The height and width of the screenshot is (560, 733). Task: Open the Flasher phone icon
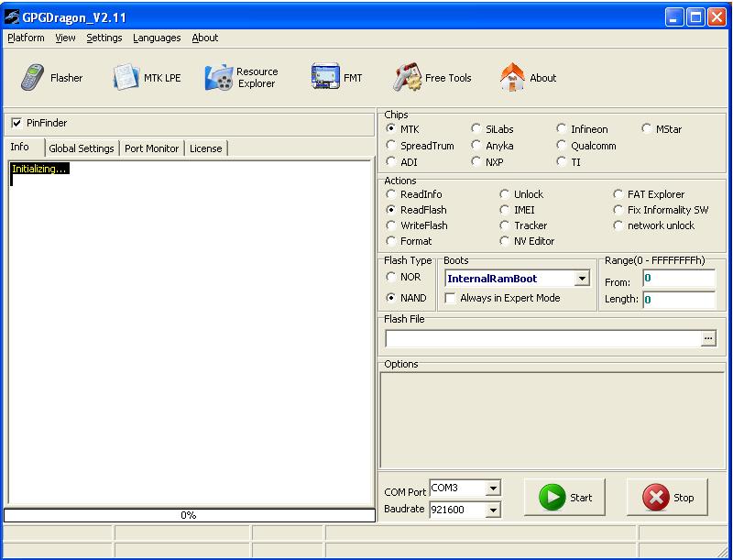(x=33, y=77)
